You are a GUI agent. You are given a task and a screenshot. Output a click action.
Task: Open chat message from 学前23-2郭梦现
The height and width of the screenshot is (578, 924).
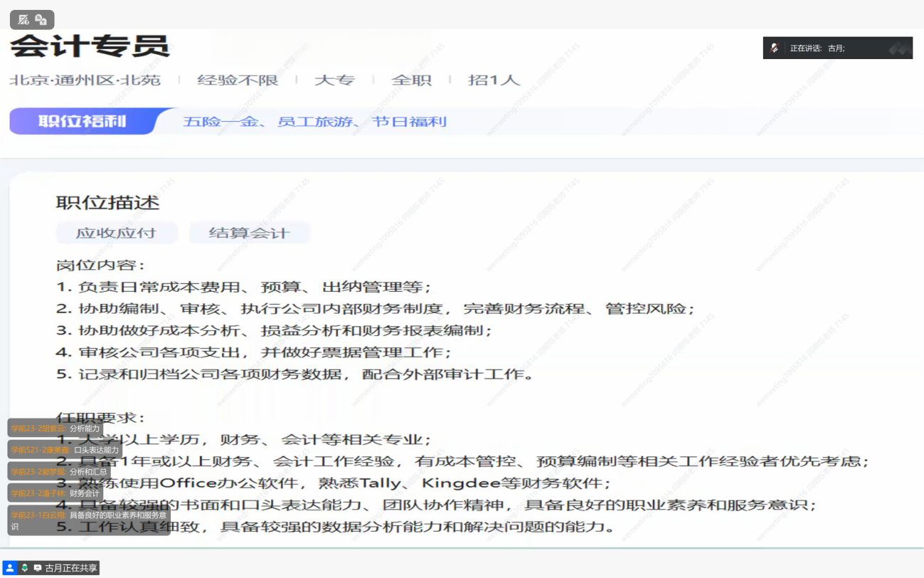59,471
